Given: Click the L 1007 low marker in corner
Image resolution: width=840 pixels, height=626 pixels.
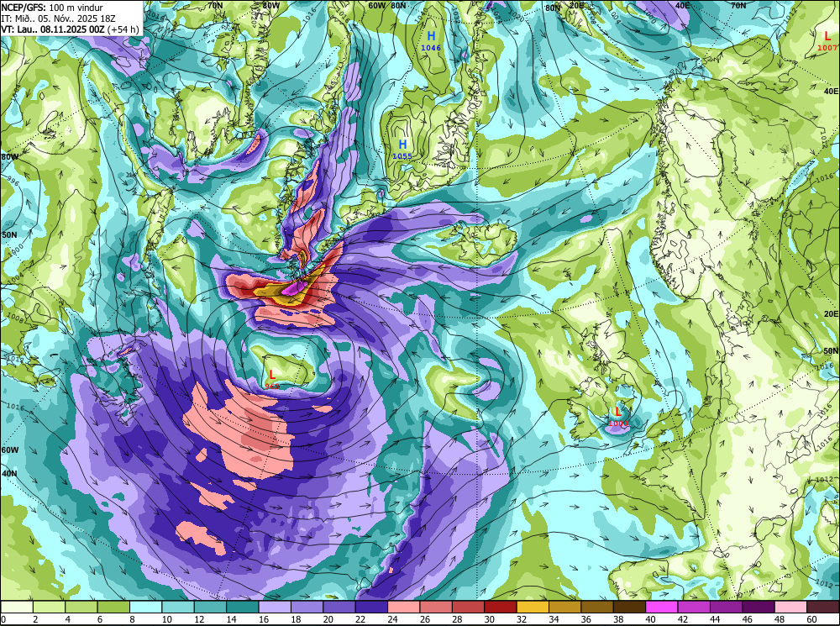Looking at the screenshot, I should tap(827, 41).
